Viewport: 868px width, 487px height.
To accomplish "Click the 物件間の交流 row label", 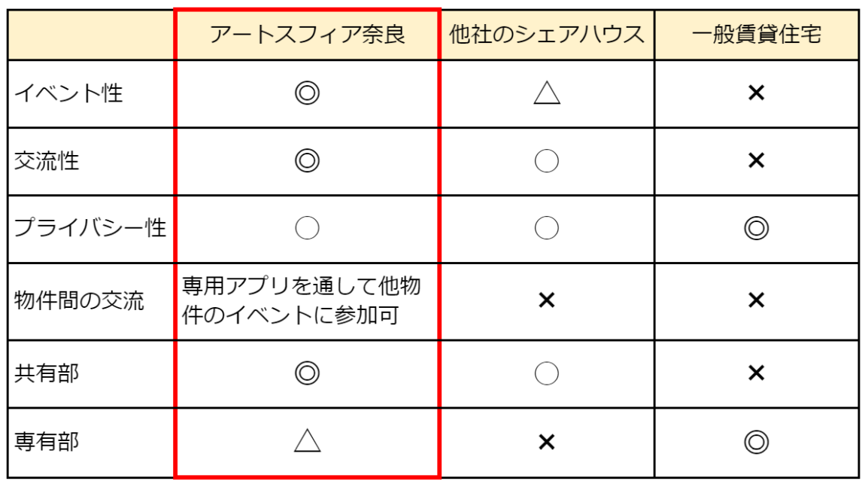I will (x=79, y=301).
